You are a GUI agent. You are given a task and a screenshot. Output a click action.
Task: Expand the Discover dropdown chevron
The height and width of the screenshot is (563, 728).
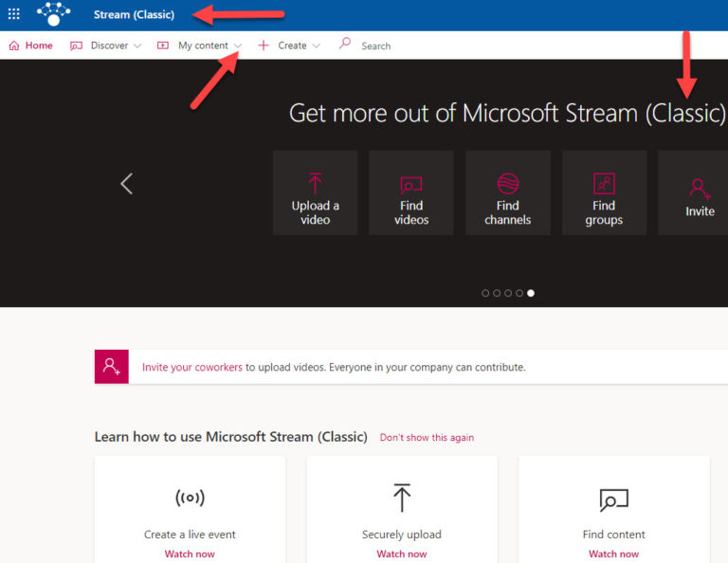[x=137, y=45]
